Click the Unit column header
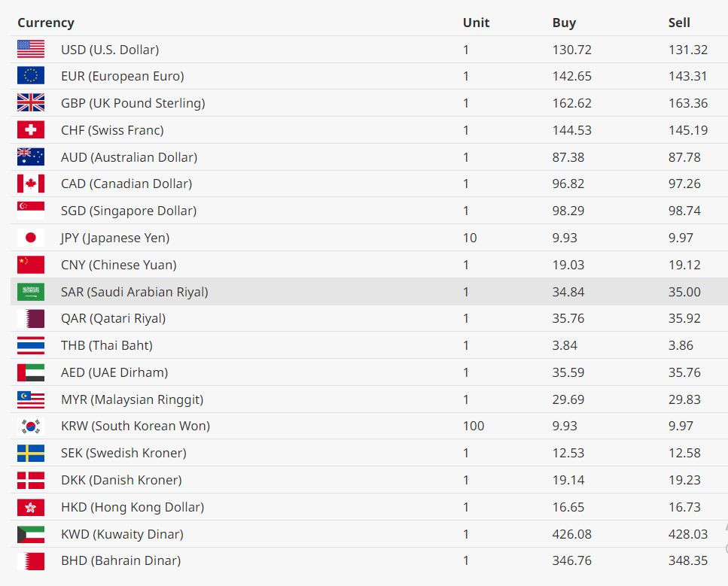This screenshot has width=728, height=586. [x=476, y=23]
